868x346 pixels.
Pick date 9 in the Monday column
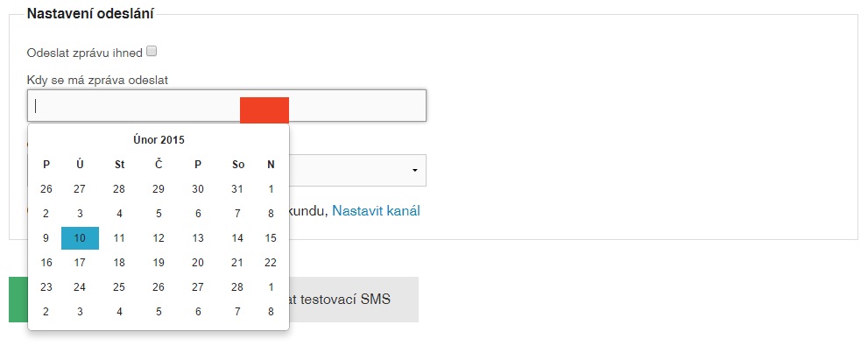click(46, 238)
